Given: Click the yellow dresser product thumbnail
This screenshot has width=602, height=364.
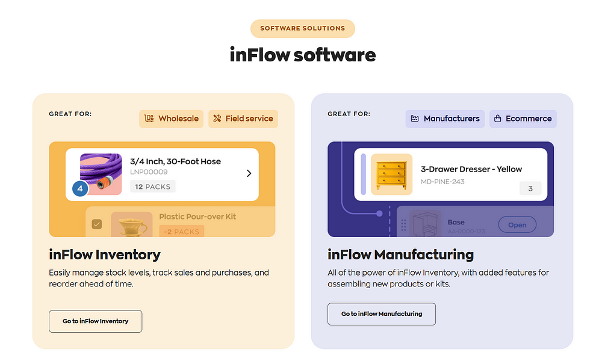Looking at the screenshot, I should (392, 174).
